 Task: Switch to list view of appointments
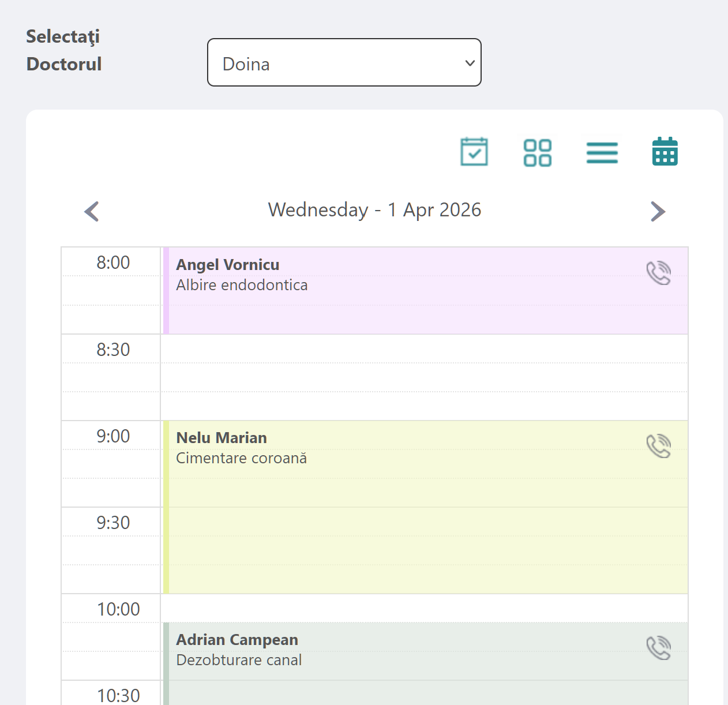[602, 153]
